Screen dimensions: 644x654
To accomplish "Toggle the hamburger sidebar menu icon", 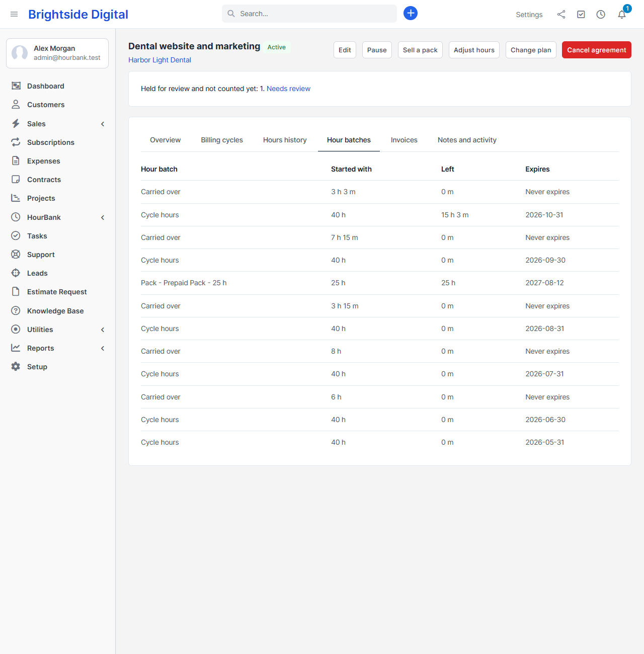I will click(x=14, y=14).
